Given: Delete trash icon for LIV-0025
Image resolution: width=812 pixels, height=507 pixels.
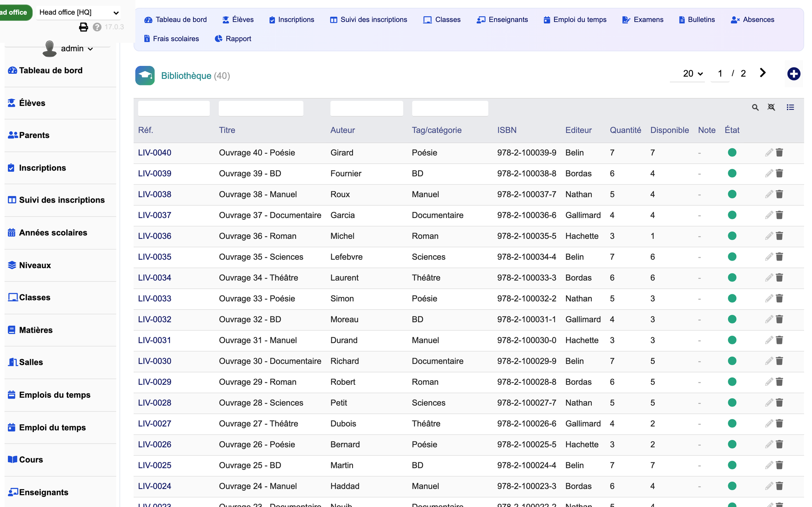Looking at the screenshot, I should [x=779, y=465].
